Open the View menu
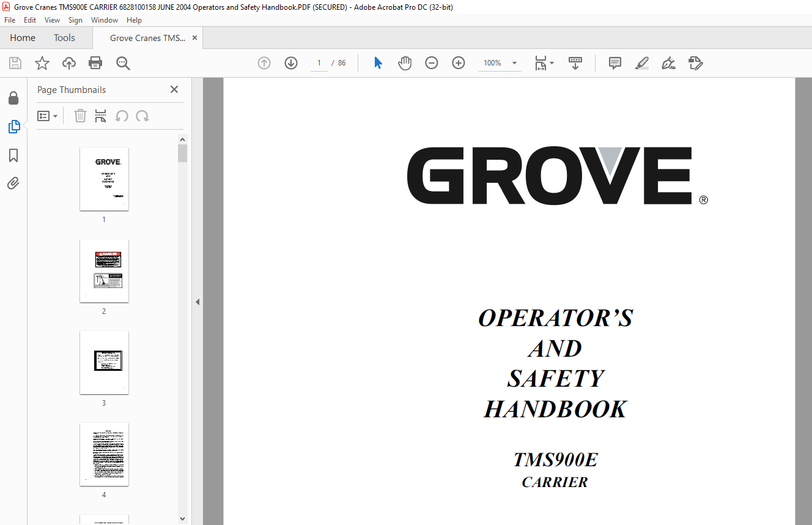 coord(53,20)
